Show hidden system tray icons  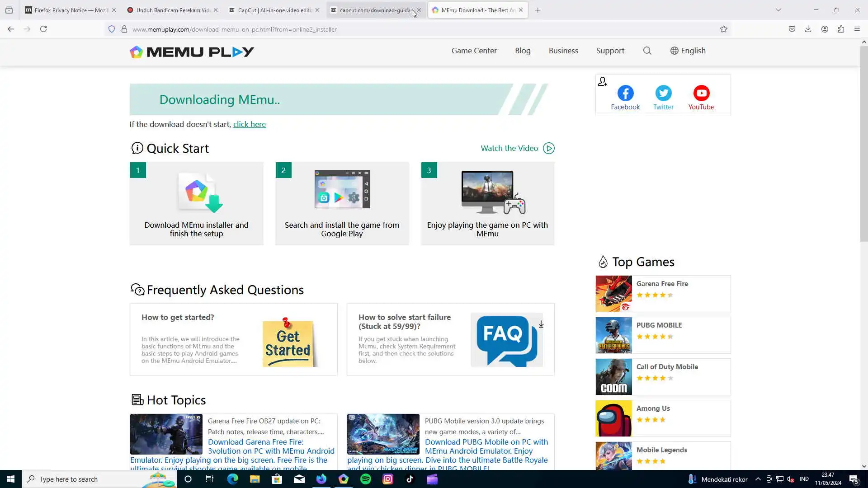758,479
